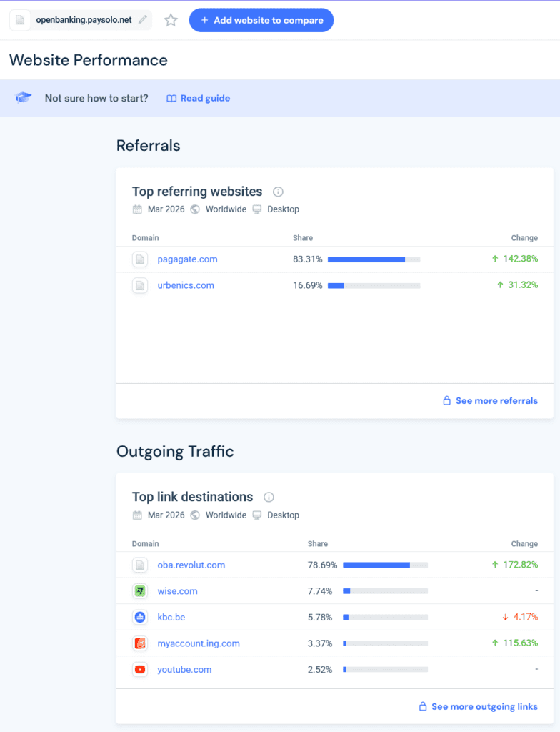This screenshot has height=732, width=560.
Task: Click the oba.revolut.com share bar
Action: coord(385,565)
